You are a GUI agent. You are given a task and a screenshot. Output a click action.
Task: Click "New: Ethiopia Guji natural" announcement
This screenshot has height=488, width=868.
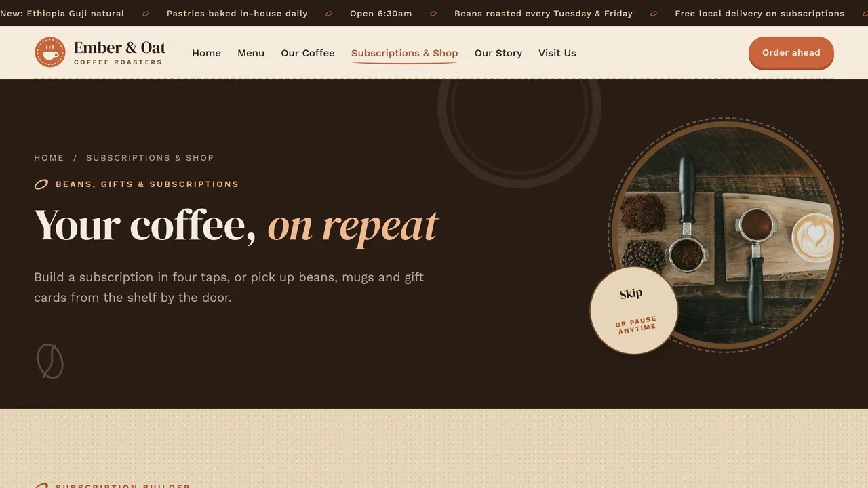pos(62,14)
